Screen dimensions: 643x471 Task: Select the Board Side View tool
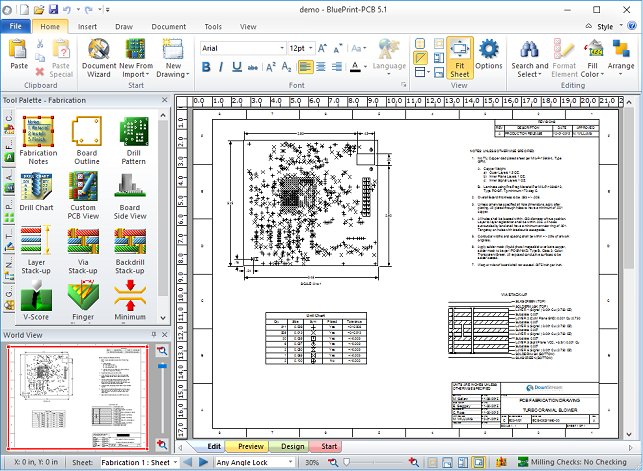click(x=130, y=196)
